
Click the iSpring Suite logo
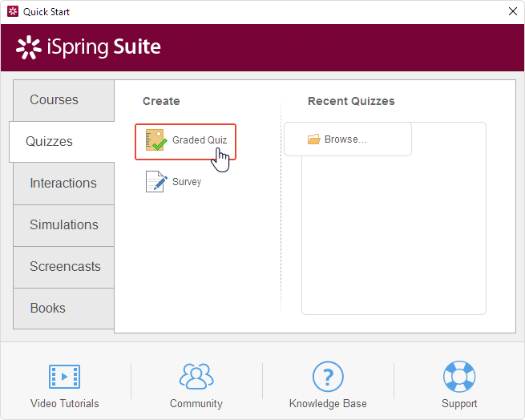click(88, 47)
